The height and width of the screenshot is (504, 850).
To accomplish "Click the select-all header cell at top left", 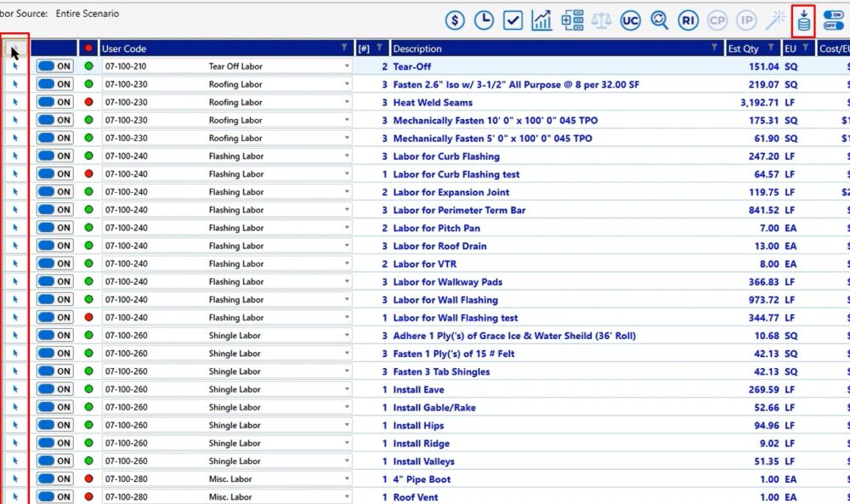I will coord(15,48).
